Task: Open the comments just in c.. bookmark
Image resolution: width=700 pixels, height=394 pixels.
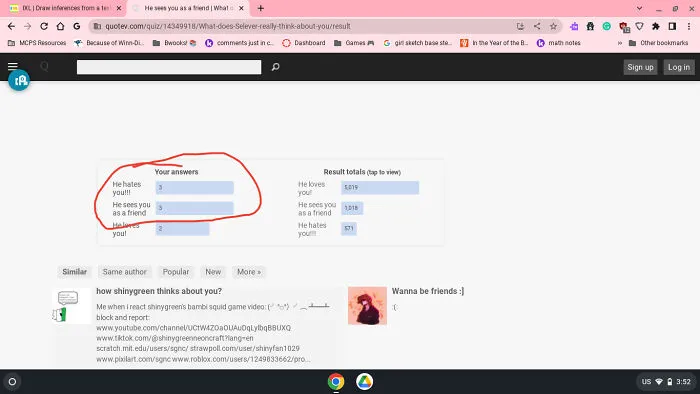Action: coord(240,43)
